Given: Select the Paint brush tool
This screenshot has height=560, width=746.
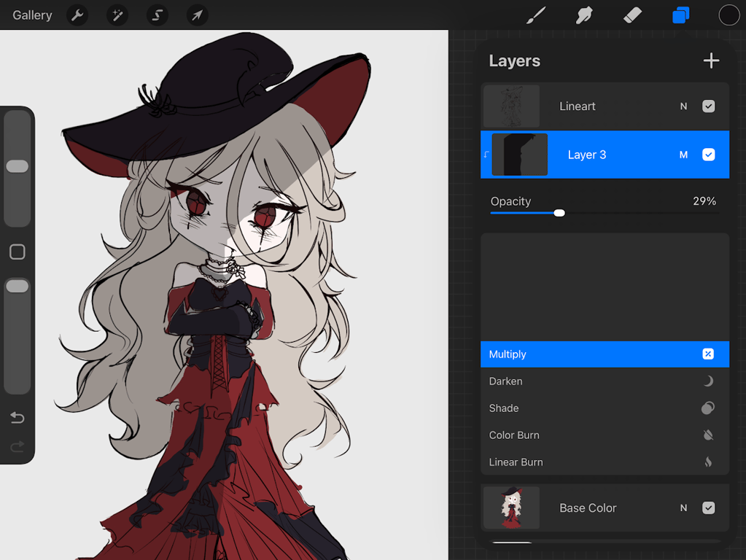Looking at the screenshot, I should pyautogui.click(x=536, y=15).
